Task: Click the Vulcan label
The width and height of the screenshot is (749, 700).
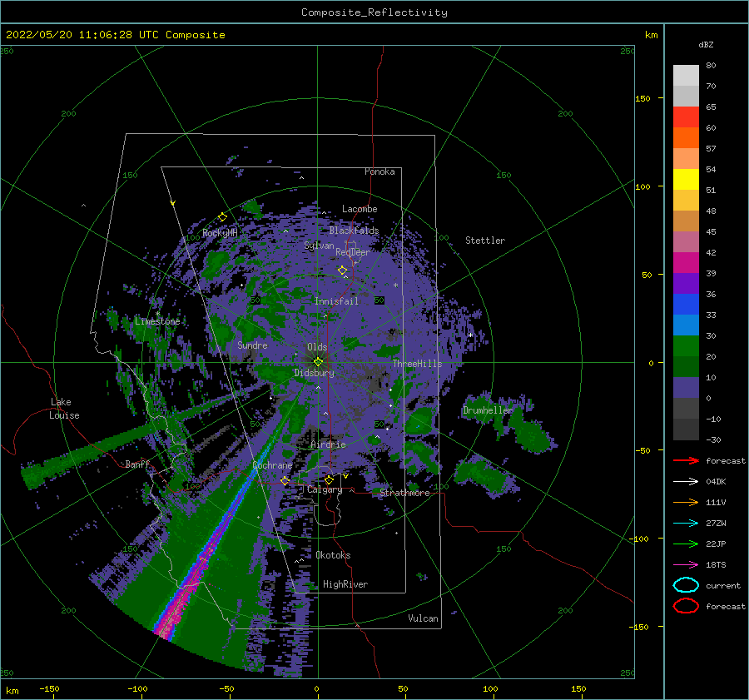Action: pos(423,618)
